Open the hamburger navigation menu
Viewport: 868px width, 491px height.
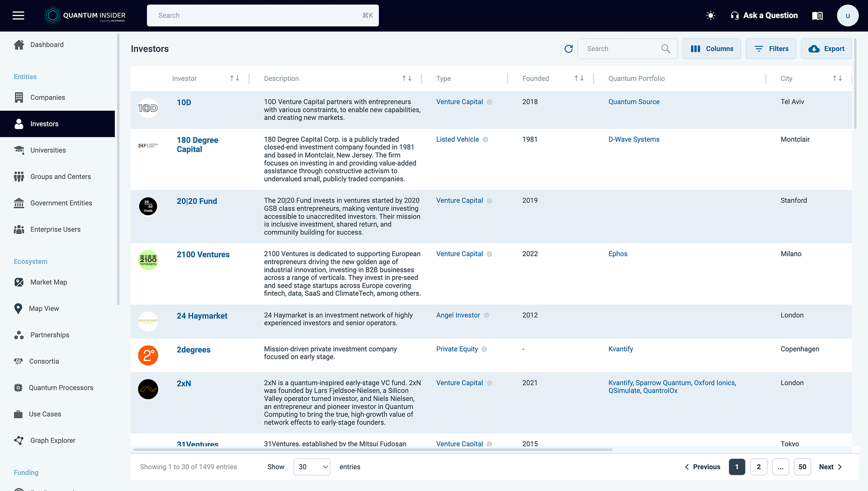click(x=18, y=15)
